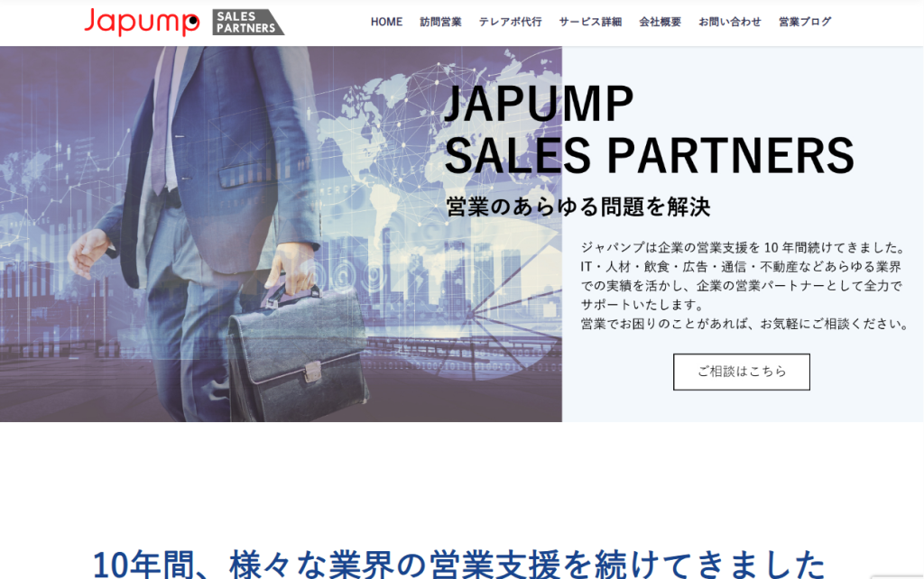Click the SALES PARTNERS badge logo

[248, 23]
